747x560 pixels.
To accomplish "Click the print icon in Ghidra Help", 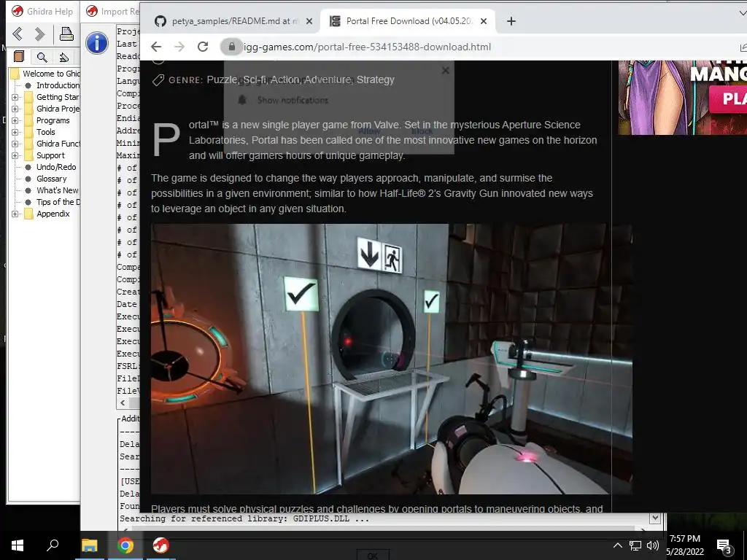I will pyautogui.click(x=66, y=34).
